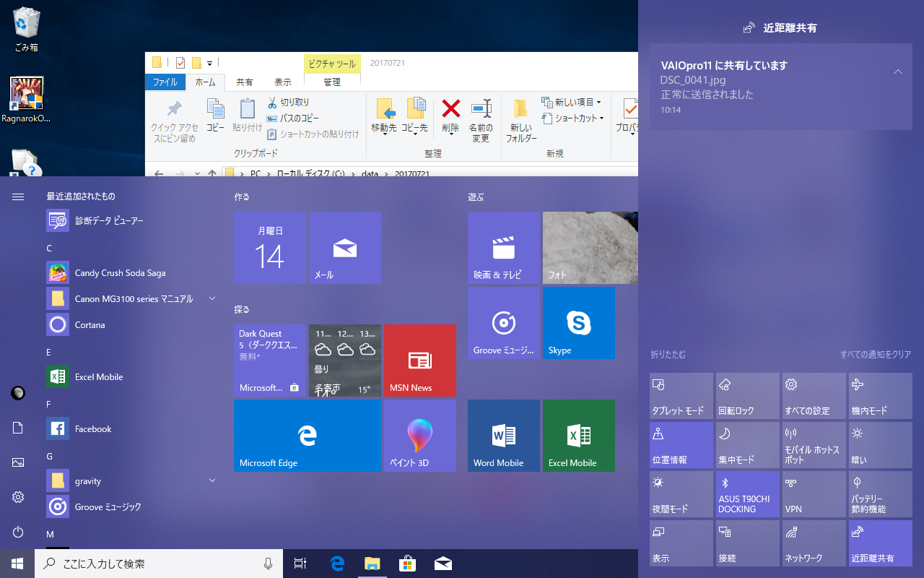This screenshot has width=924, height=578.
Task: Open the Excel Mobile tile
Action: pyautogui.click(x=579, y=436)
